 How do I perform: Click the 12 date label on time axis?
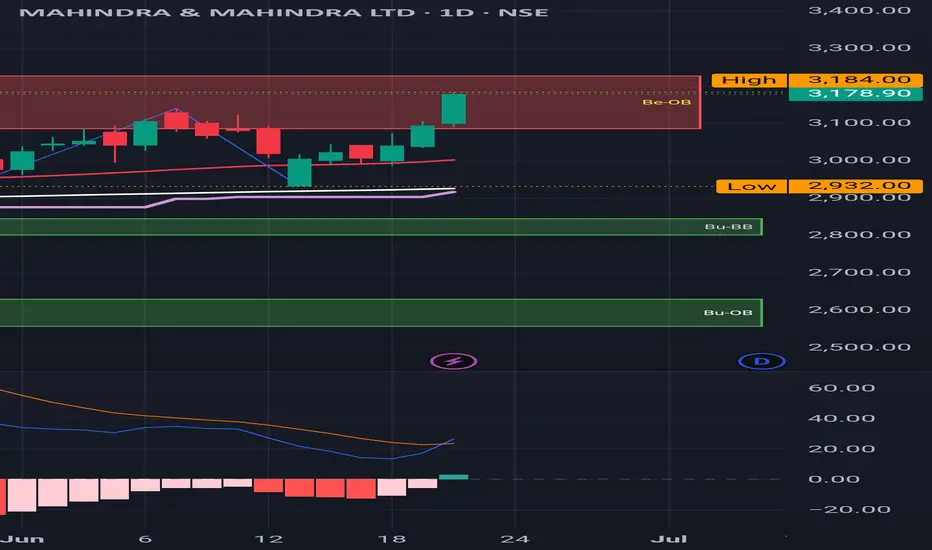(268, 539)
